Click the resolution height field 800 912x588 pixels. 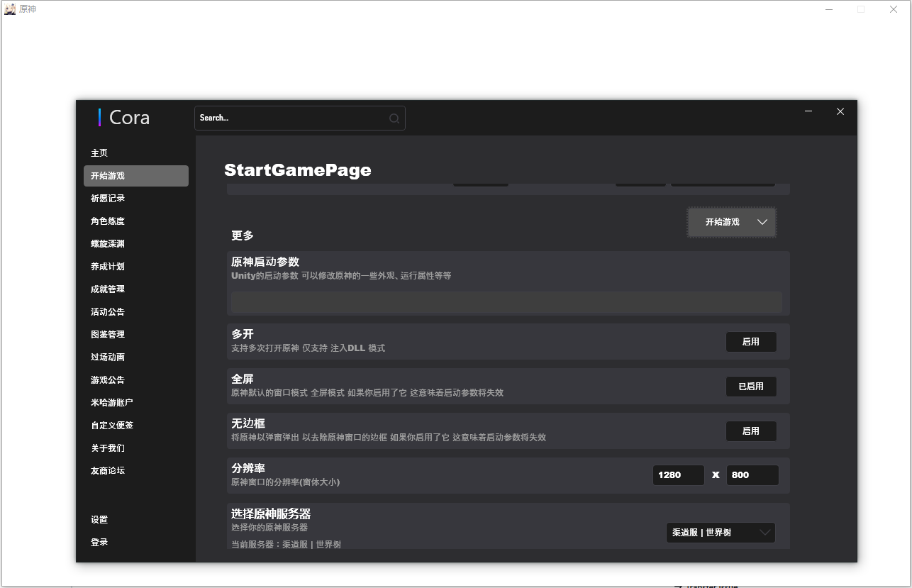click(752, 475)
